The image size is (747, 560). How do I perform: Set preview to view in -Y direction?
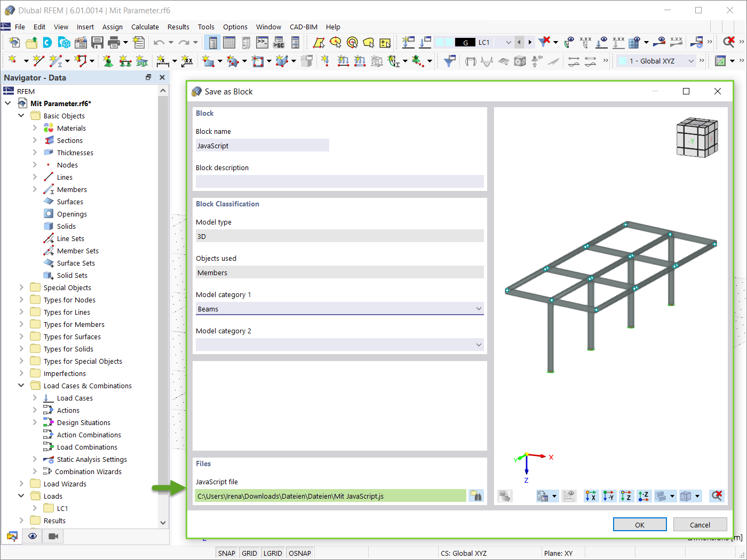pos(608,496)
